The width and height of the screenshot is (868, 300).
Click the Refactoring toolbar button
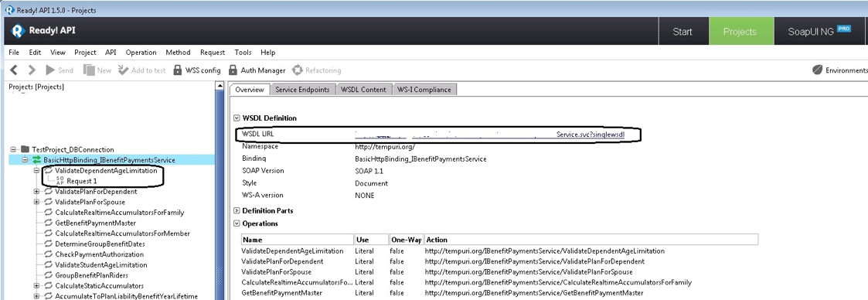[x=317, y=70]
